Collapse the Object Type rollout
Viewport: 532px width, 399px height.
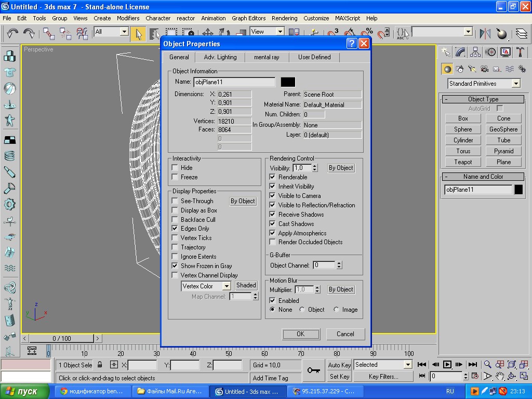(x=483, y=99)
